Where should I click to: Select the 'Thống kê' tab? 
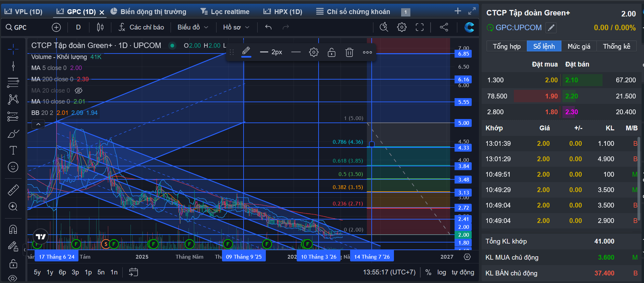pos(617,46)
